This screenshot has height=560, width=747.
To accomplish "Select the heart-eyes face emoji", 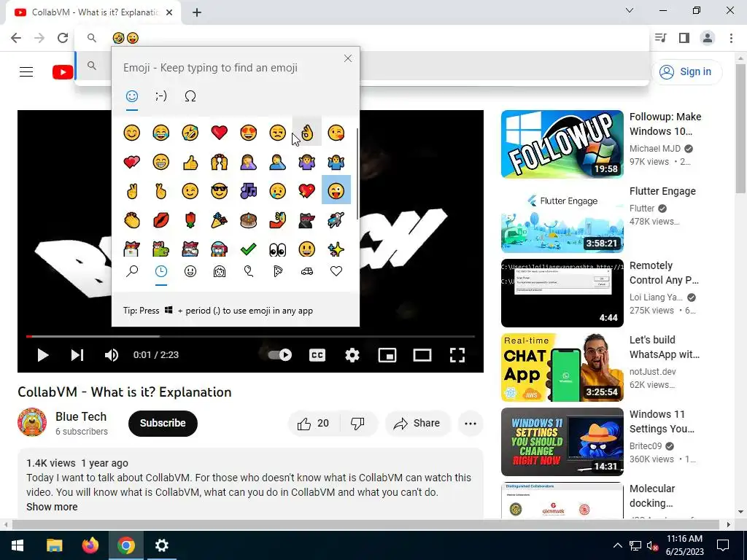I will pyautogui.click(x=249, y=133).
